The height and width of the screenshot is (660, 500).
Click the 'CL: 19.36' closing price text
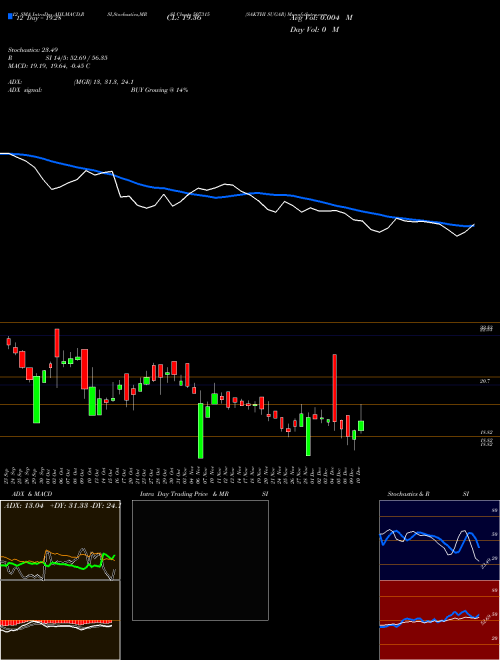[184, 18]
